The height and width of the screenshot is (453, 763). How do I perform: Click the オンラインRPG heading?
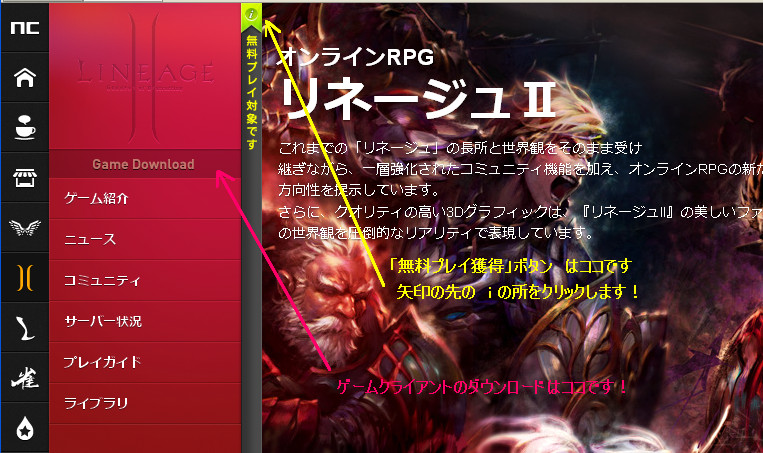click(x=357, y=57)
